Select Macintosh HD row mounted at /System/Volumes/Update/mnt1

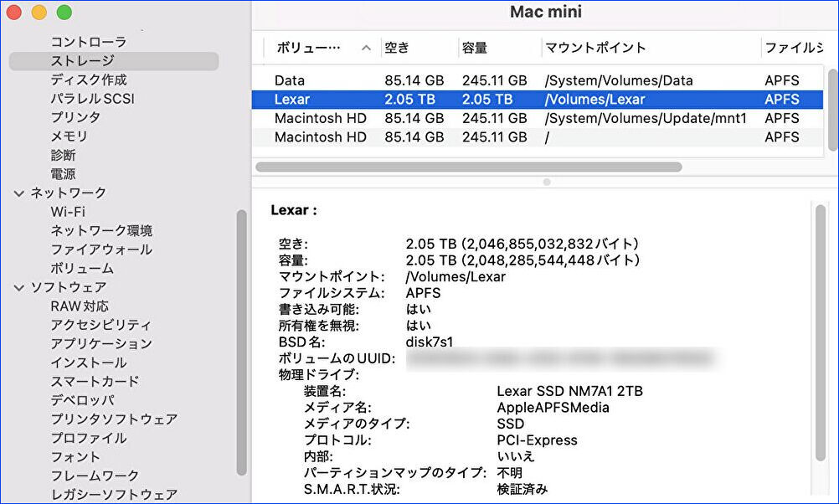point(538,118)
